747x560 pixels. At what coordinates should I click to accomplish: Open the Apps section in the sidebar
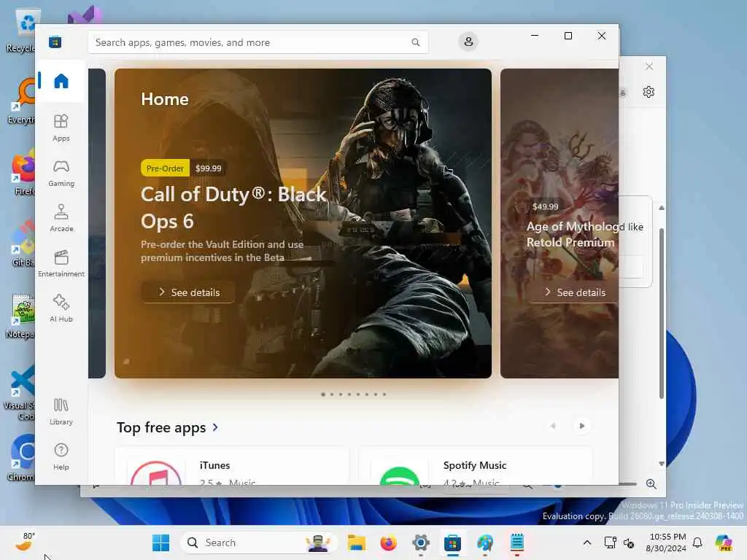click(61, 128)
